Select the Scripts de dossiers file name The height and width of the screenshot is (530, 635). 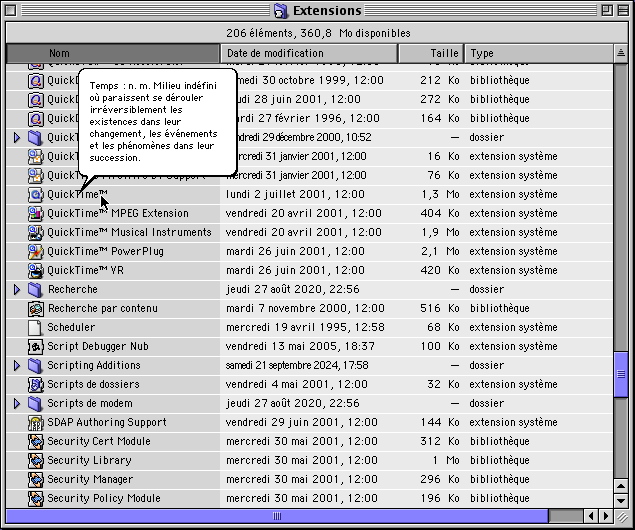(x=93, y=384)
